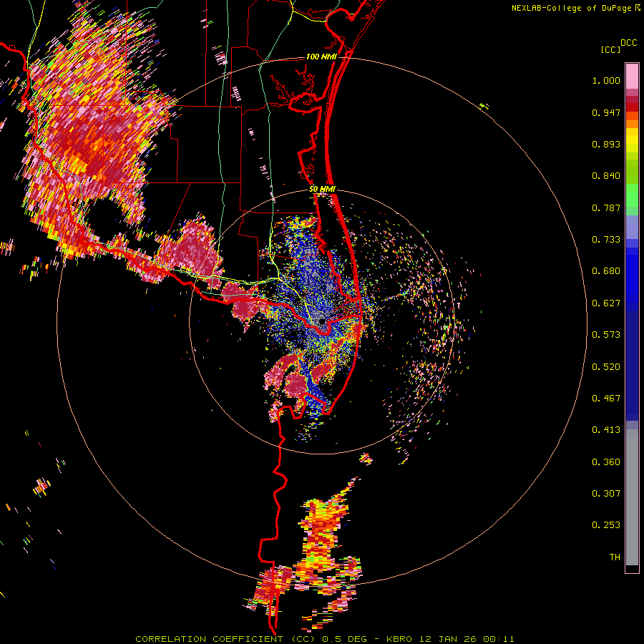This screenshot has height=644, width=644.
Task: Click the DCC product label
Action: pyautogui.click(x=628, y=43)
